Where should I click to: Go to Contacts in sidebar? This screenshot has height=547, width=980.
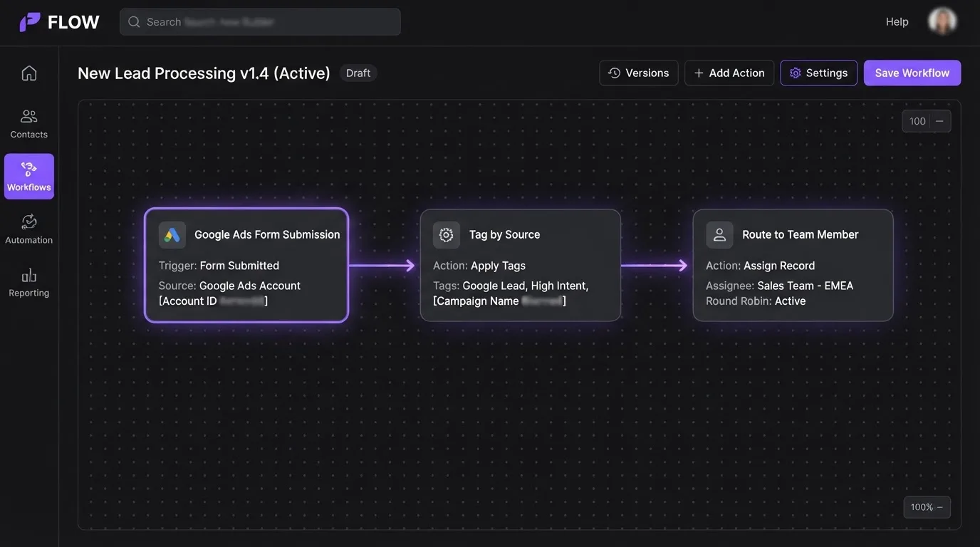coord(29,124)
